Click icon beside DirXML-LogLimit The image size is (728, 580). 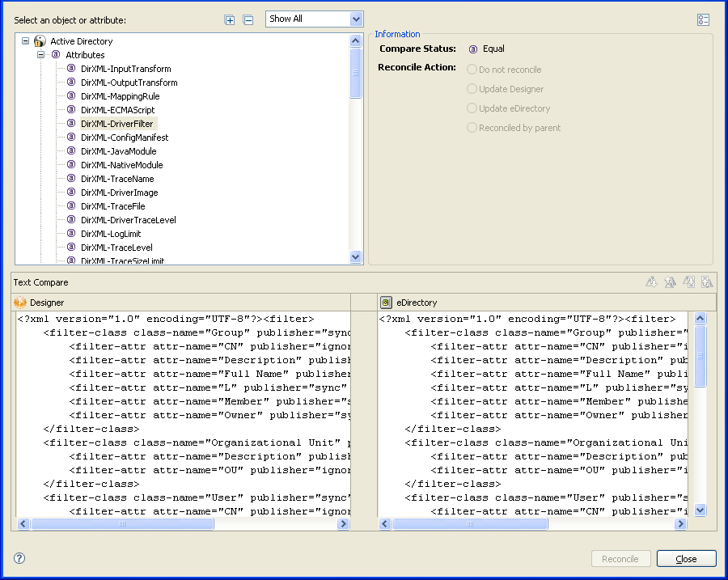pyautogui.click(x=71, y=233)
